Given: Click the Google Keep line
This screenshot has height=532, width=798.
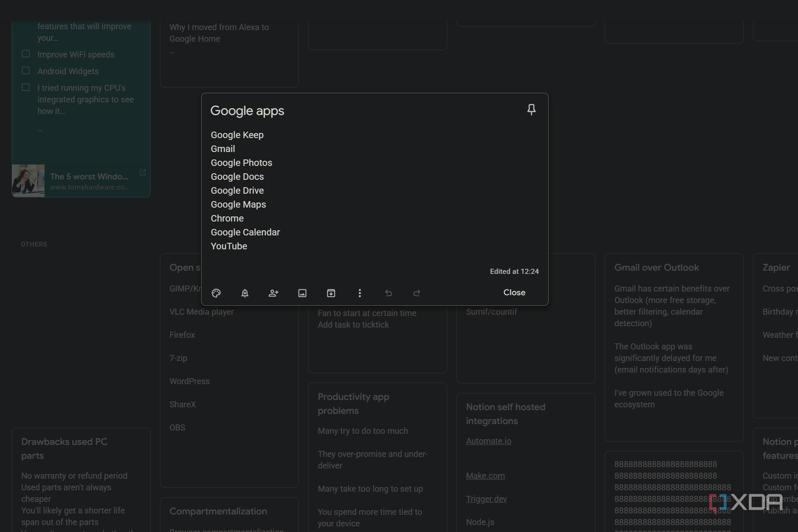Looking at the screenshot, I should tap(237, 135).
